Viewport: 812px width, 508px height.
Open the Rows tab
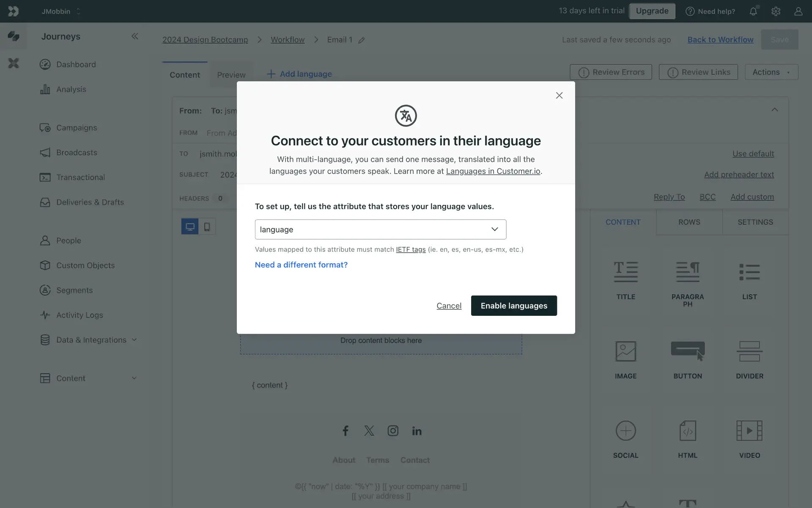point(689,222)
